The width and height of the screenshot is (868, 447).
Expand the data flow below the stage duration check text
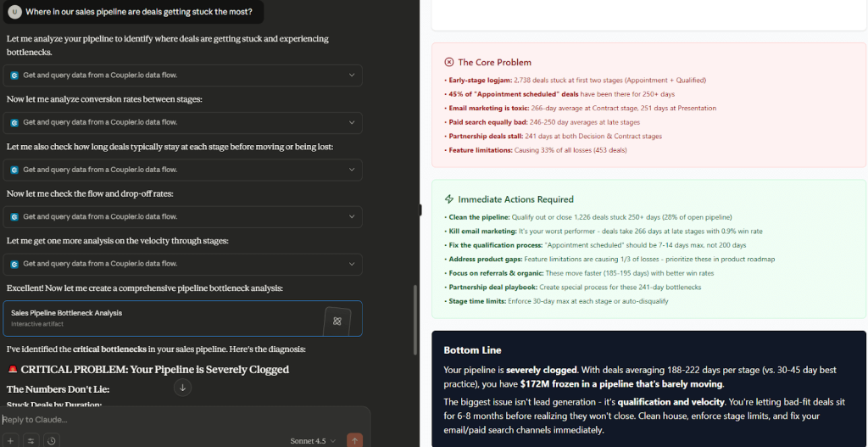coord(352,170)
